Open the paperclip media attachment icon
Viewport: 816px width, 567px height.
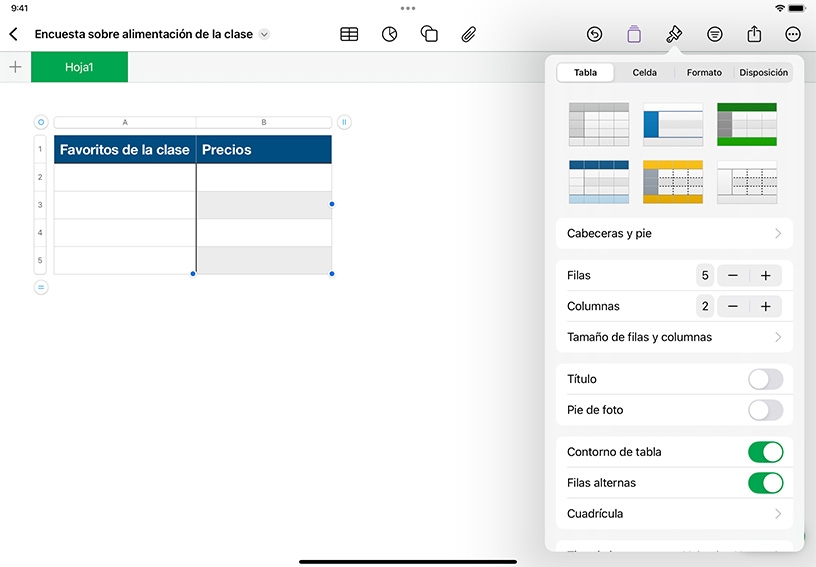point(468,34)
